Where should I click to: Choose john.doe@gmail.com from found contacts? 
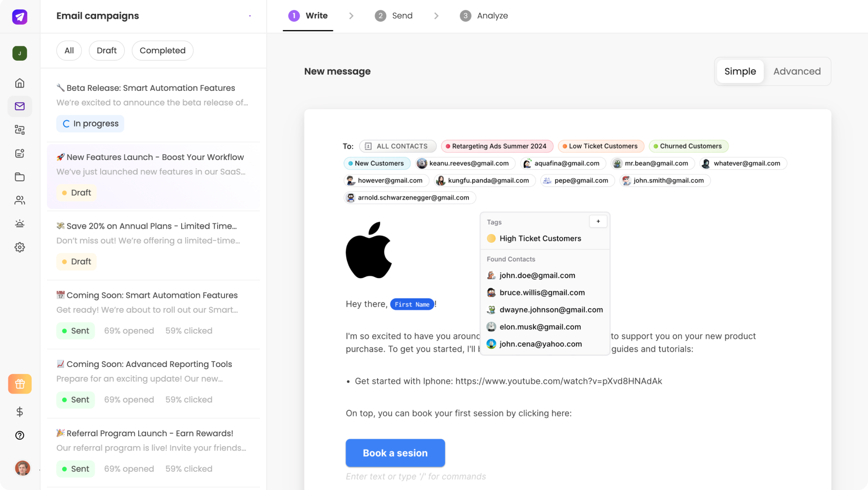click(x=537, y=276)
